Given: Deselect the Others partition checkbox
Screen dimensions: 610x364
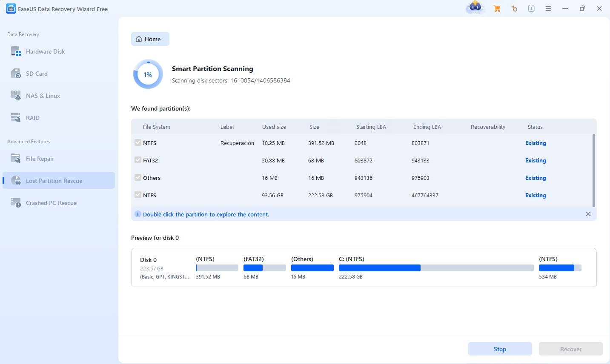Looking at the screenshot, I should tap(137, 178).
